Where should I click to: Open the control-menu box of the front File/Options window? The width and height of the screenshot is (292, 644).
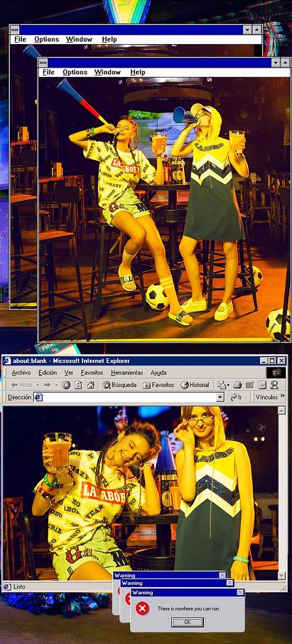pos(43,63)
